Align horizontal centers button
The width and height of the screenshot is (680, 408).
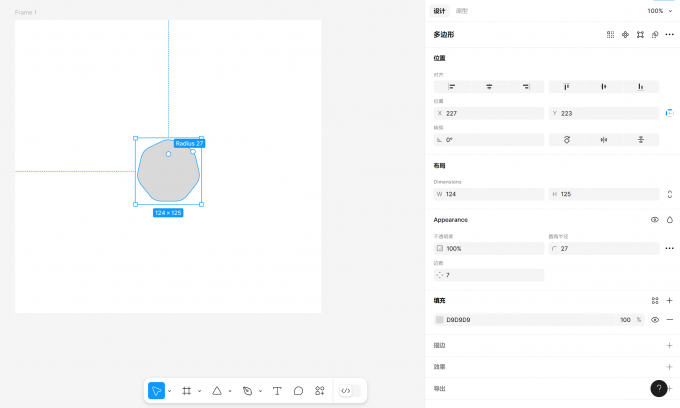(489, 87)
